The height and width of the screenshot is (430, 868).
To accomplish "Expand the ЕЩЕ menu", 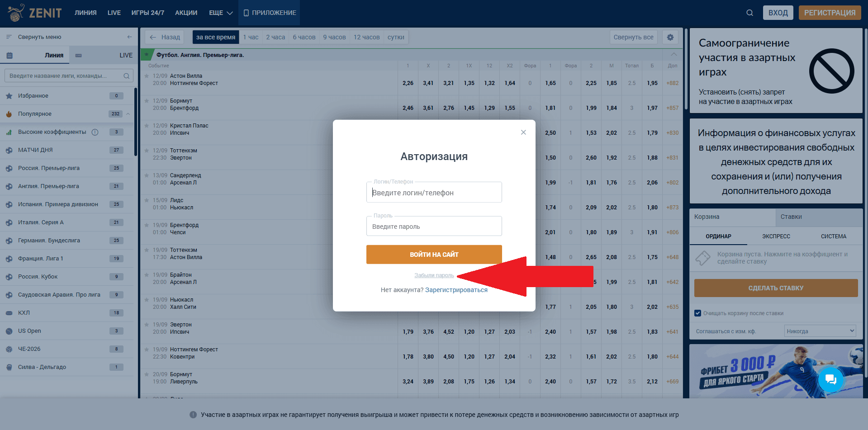I will (x=221, y=13).
